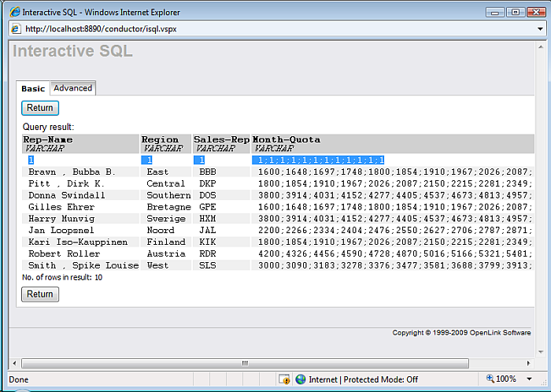Click the page icon beside the URL
Viewport: 551px width, 392px height.
(x=15, y=29)
